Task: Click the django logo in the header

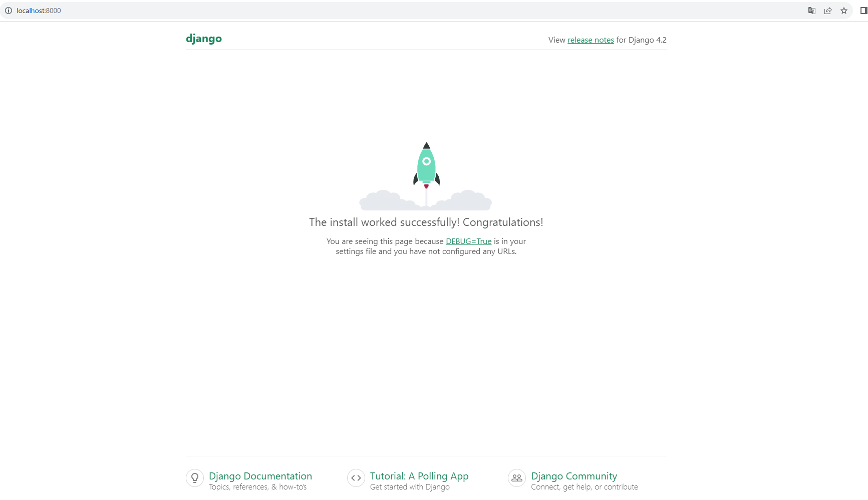Action: click(203, 38)
